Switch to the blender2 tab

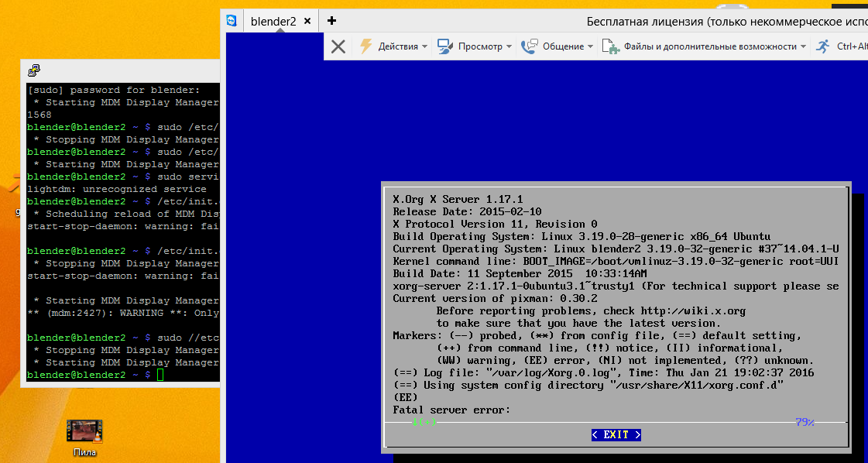(273, 22)
